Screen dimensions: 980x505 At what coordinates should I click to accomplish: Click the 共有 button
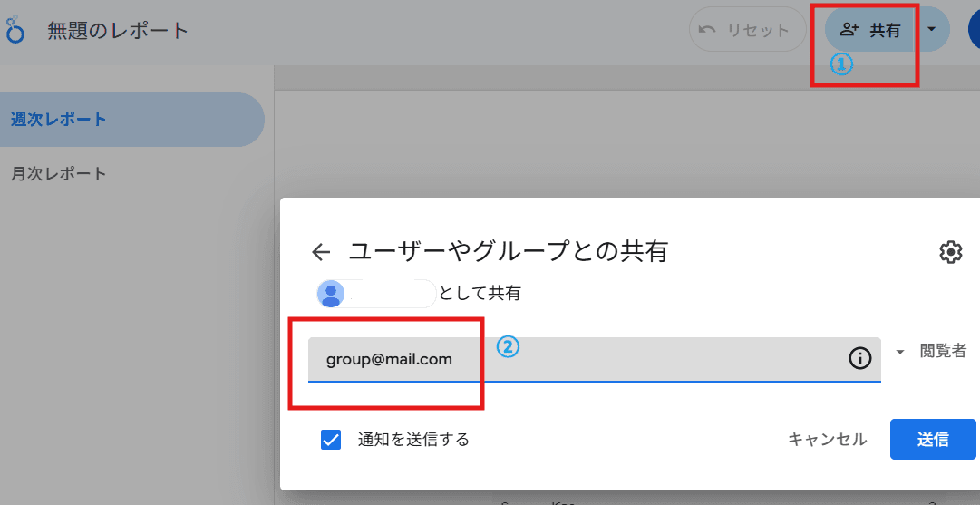(x=872, y=29)
